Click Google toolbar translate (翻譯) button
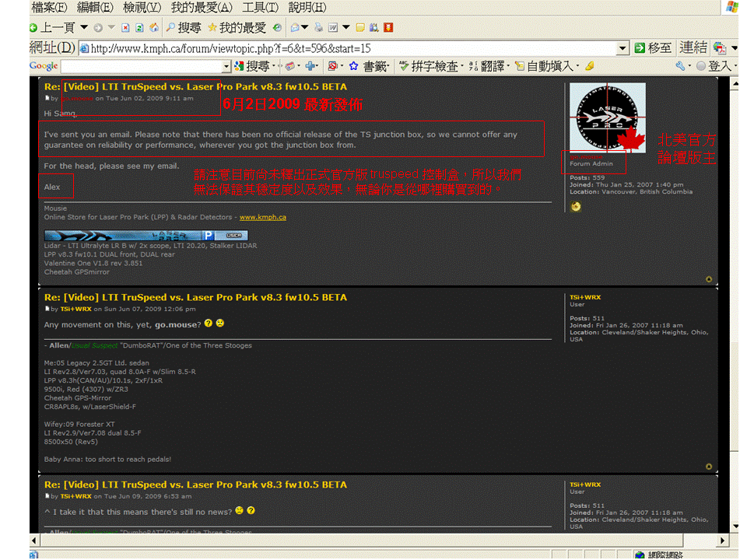Viewport: 747px width, 560px height. [487, 67]
